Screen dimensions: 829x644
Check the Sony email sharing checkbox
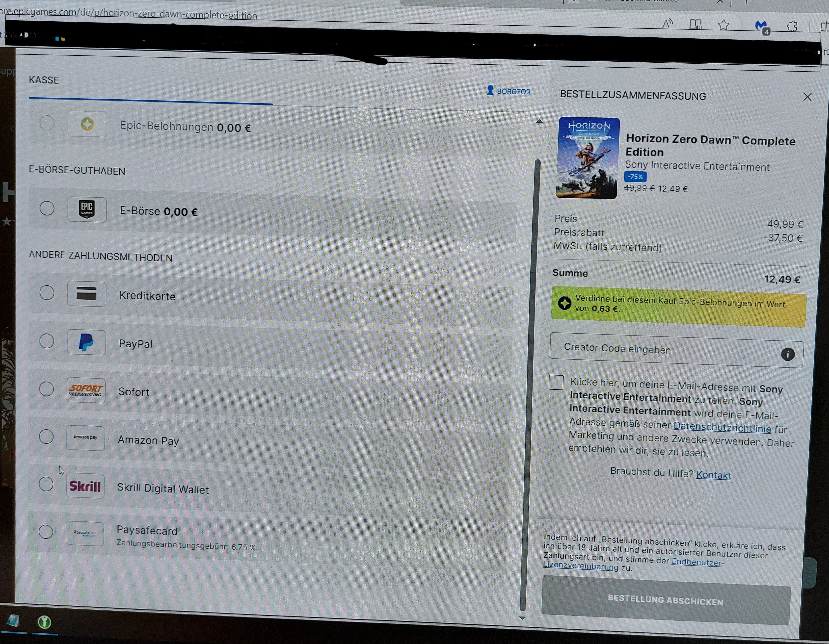point(556,382)
